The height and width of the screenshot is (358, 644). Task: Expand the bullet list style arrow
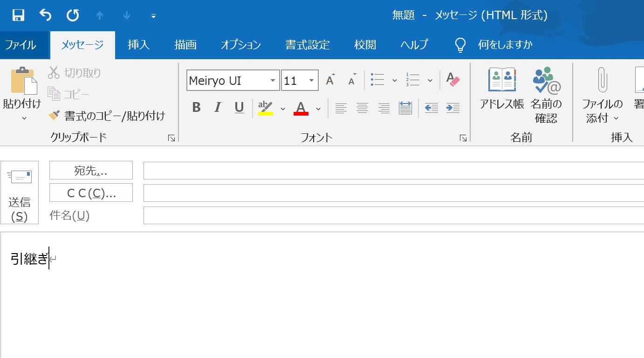(394, 81)
